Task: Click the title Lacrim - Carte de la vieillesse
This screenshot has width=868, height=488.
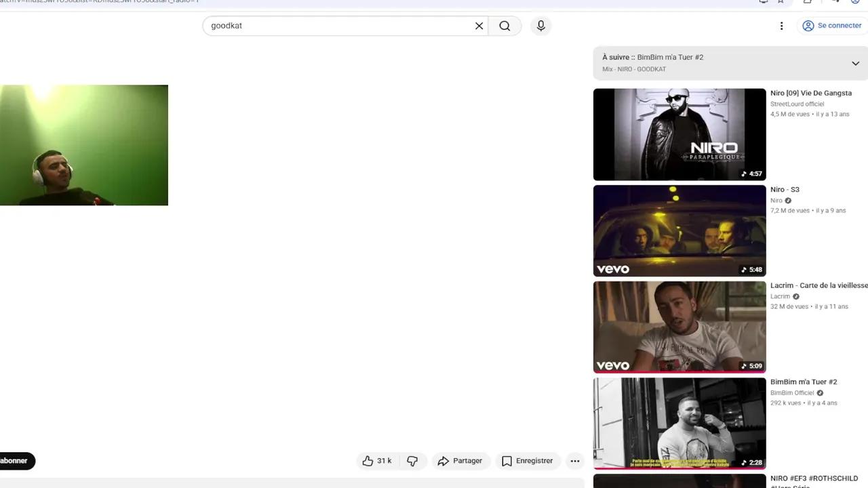Action: [819, 286]
